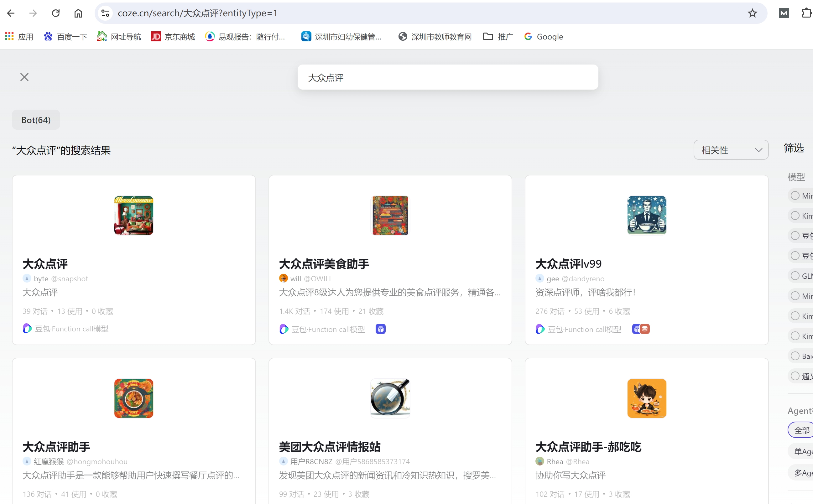Click the plugin icons on 大众点评lv99 card

[641, 329]
